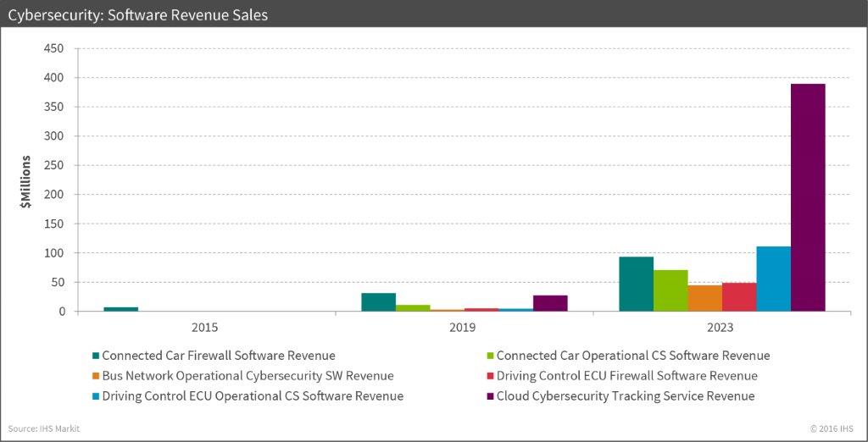Image resolution: width=868 pixels, height=442 pixels.
Task: Click the orange bar in the 2023 group
Action: 704,298
